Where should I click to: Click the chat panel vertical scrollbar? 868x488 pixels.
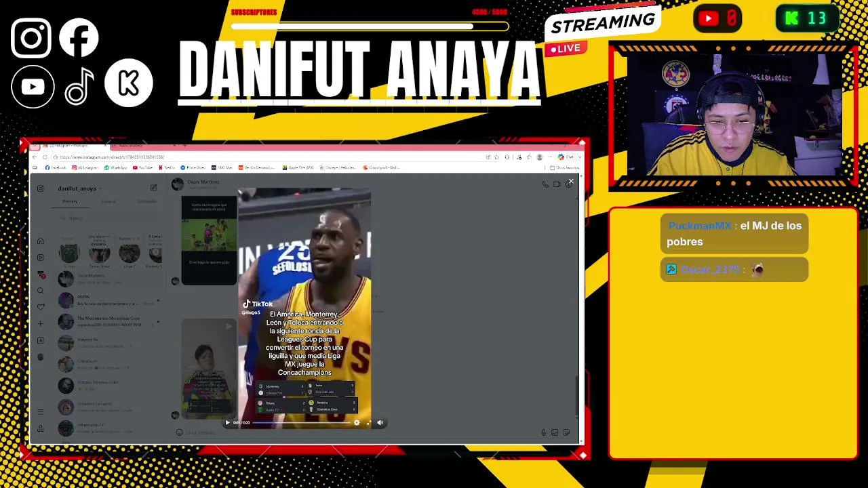pos(576,394)
